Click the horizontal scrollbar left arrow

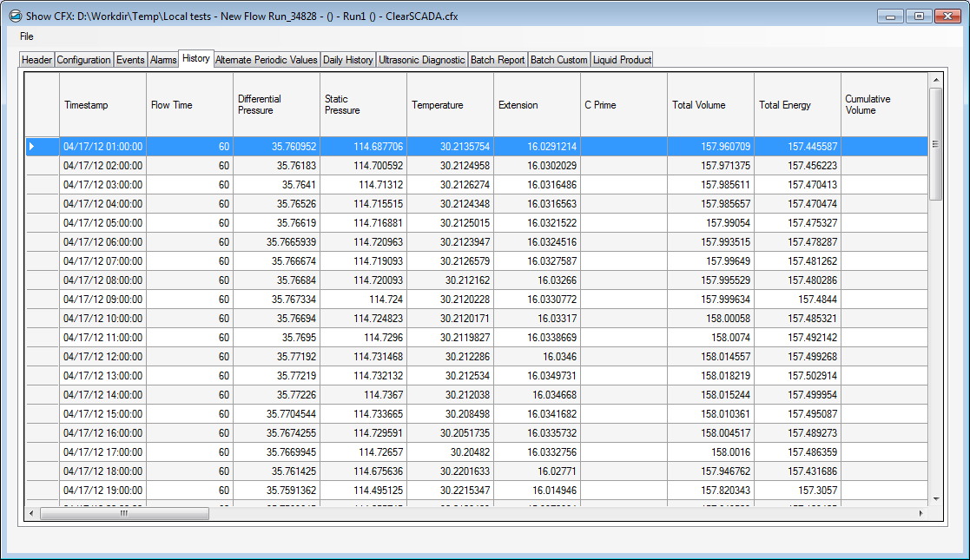[32, 514]
